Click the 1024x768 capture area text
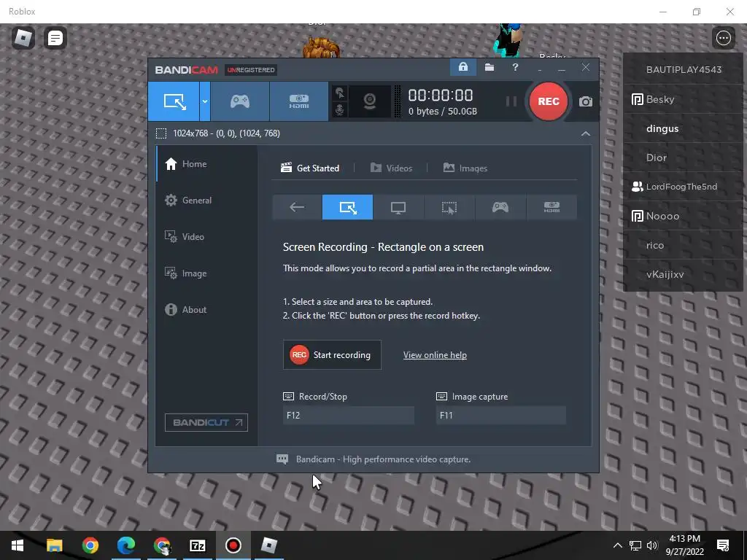Viewport: 747px width, 560px height. [226, 133]
